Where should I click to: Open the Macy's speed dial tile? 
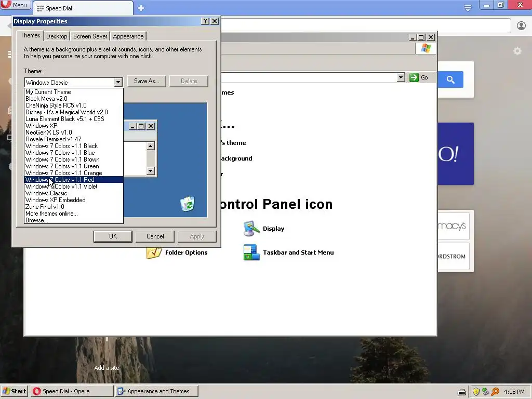pos(454,225)
